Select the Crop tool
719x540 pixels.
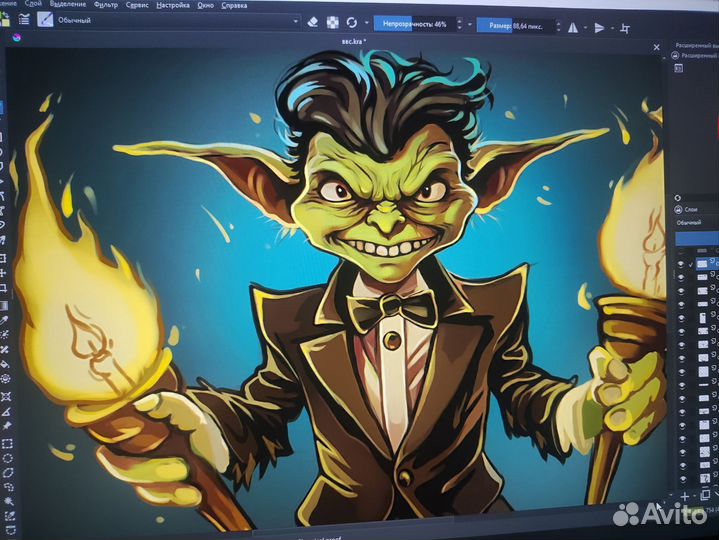click(3, 288)
